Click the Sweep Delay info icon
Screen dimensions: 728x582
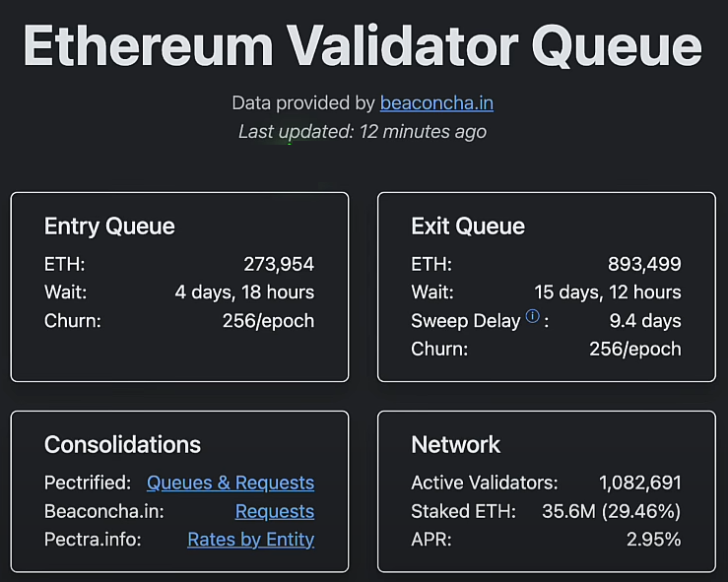[533, 316]
